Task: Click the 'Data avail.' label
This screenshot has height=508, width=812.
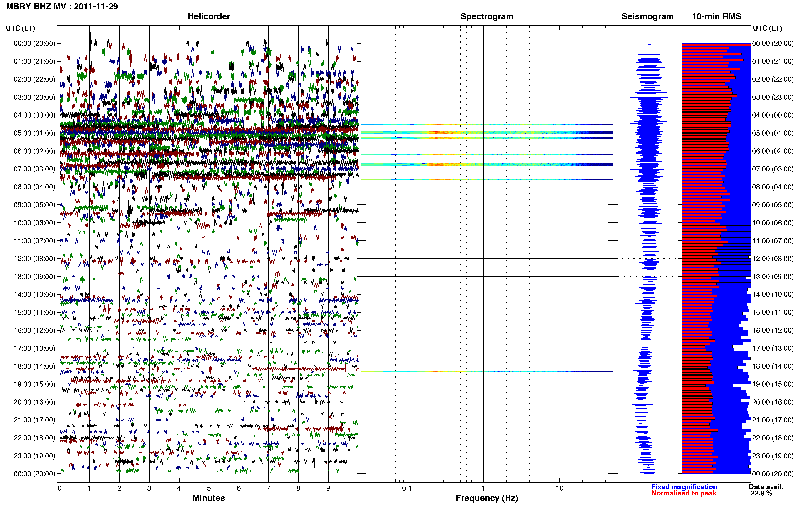Action: point(766,487)
